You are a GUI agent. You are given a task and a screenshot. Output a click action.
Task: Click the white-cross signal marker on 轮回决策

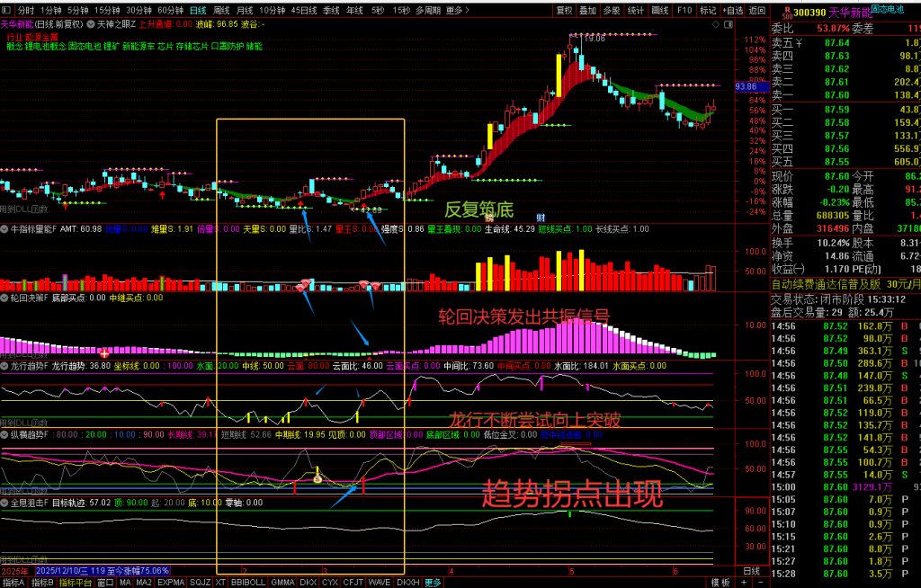(104, 353)
